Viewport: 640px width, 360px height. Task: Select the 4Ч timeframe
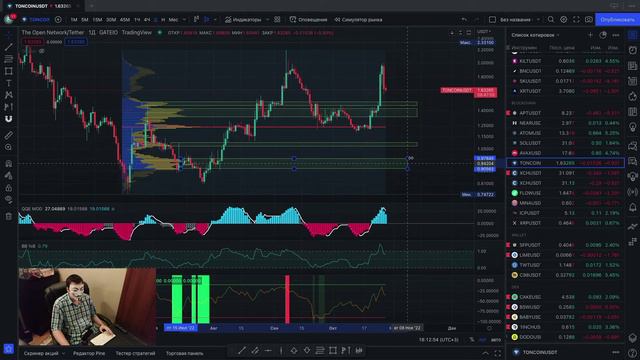coord(147,20)
